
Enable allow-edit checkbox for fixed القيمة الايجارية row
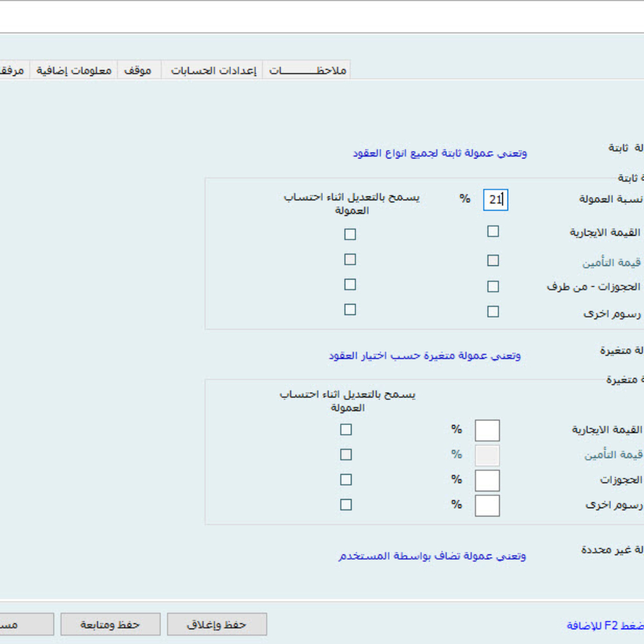coord(350,234)
